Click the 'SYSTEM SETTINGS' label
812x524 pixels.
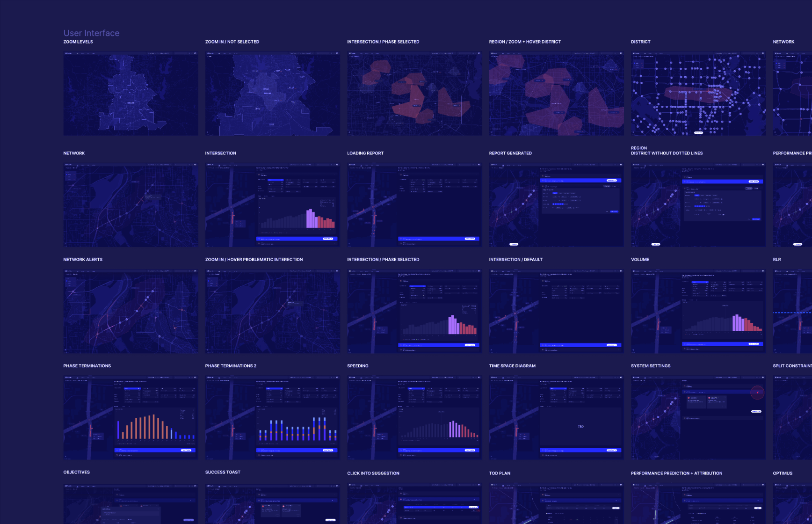pyautogui.click(x=651, y=366)
